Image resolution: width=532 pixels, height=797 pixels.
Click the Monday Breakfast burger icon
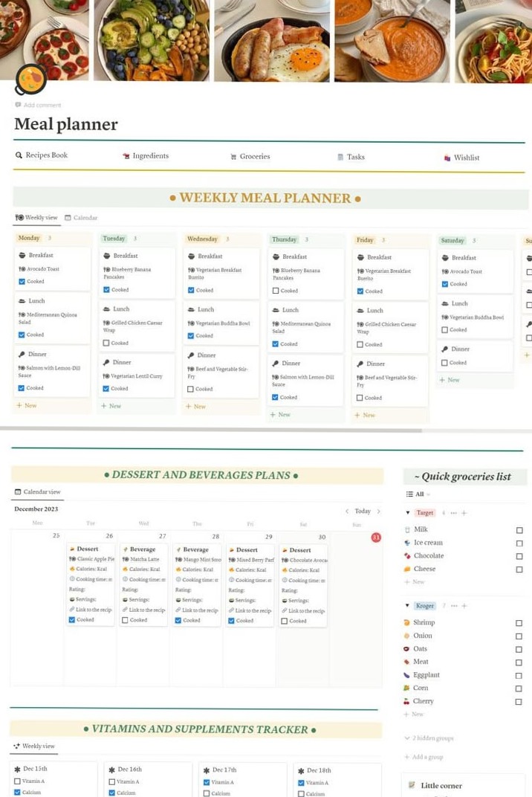(x=22, y=255)
